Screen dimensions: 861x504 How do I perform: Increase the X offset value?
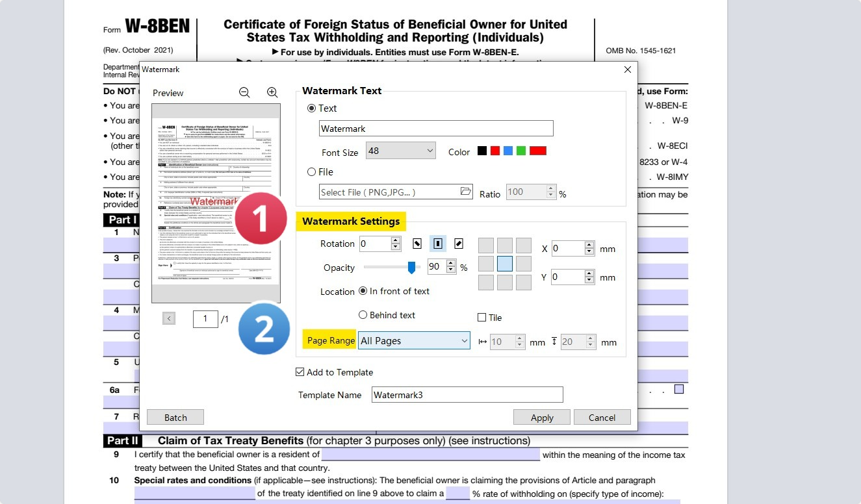(x=589, y=245)
